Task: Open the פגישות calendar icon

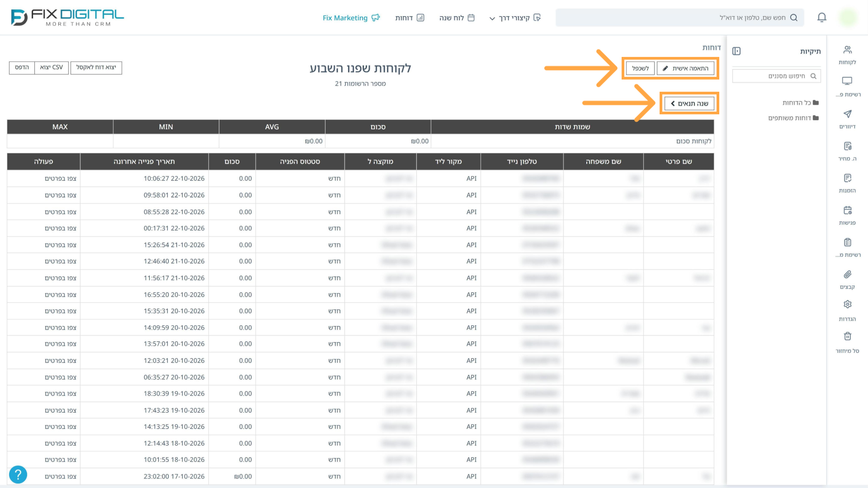Action: 848,215
